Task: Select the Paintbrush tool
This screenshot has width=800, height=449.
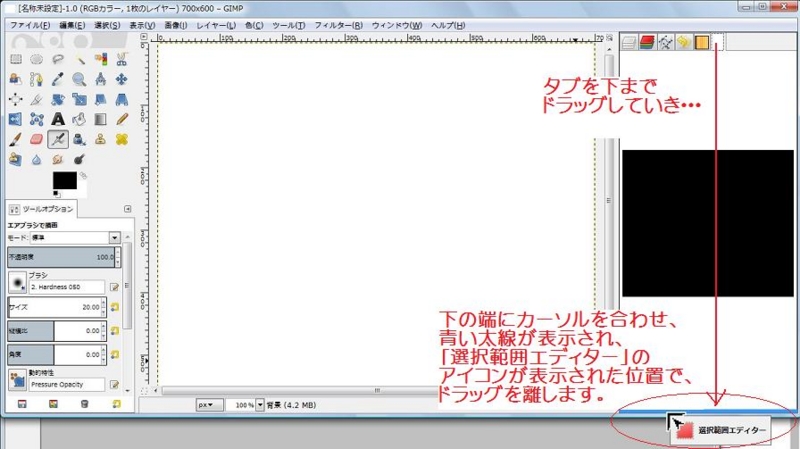Action: pyautogui.click(x=16, y=139)
